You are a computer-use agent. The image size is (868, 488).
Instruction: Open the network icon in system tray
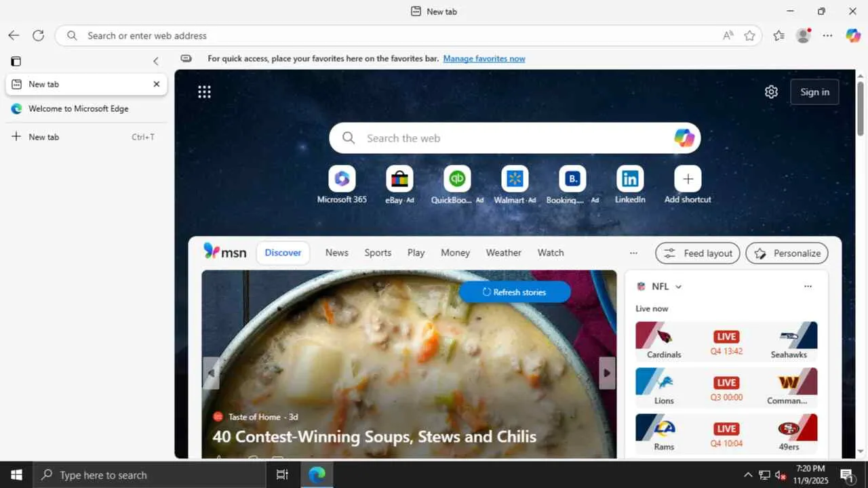[x=764, y=475]
